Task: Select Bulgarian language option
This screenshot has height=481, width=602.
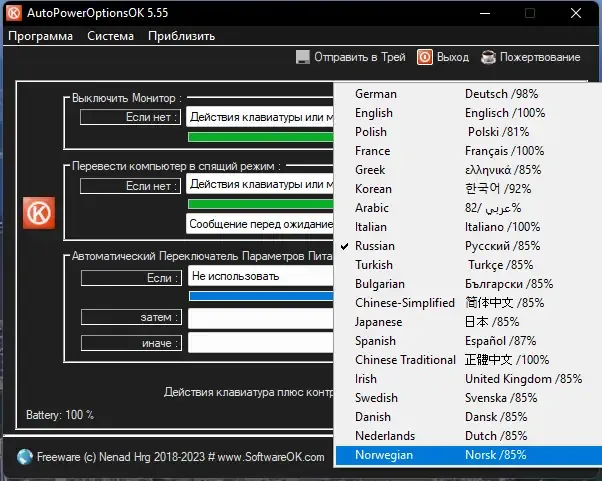Action: (x=469, y=284)
